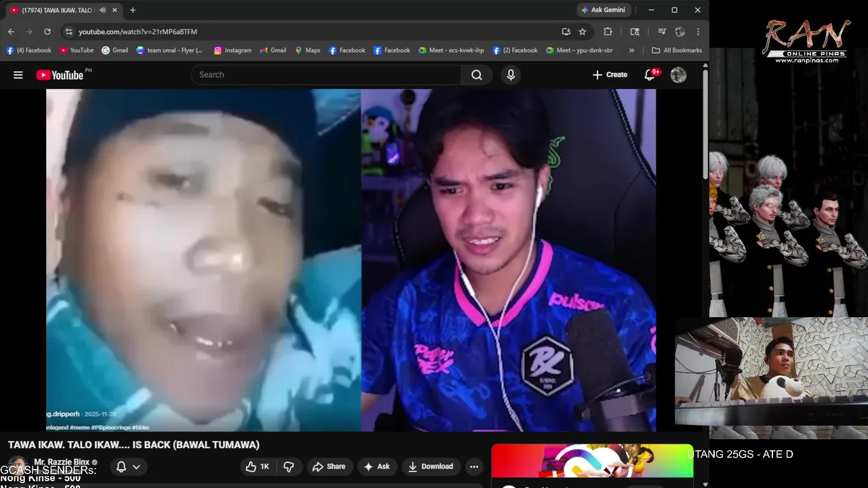Open the Chrome three-dot menu
868x488 pixels.
tap(698, 31)
